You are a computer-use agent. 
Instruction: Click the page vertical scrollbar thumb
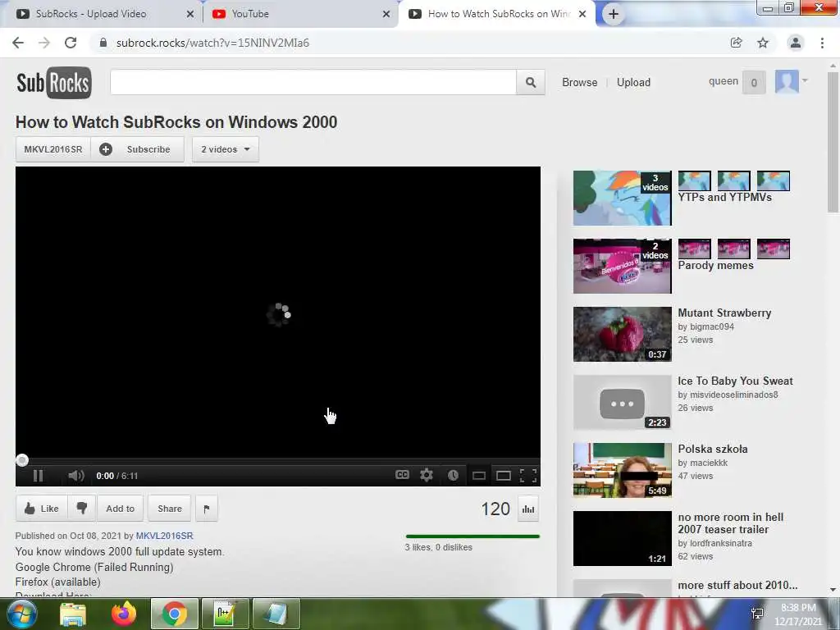coord(833,142)
